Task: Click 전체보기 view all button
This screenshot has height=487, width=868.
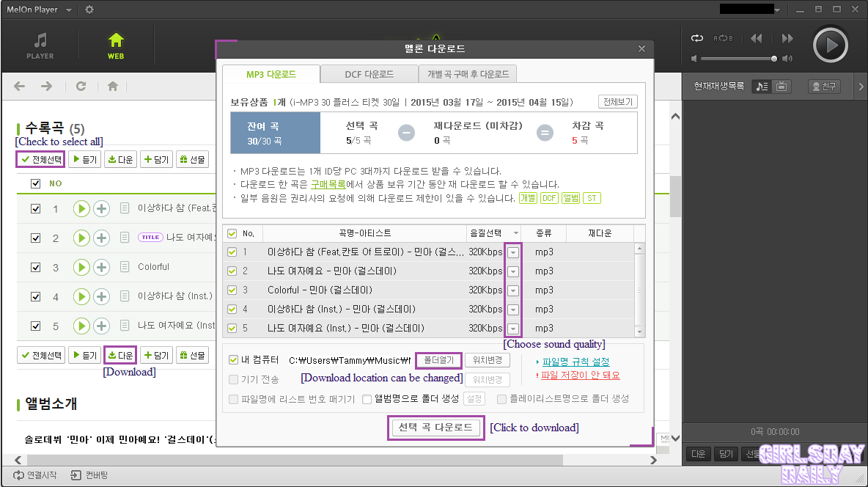Action: click(x=618, y=102)
